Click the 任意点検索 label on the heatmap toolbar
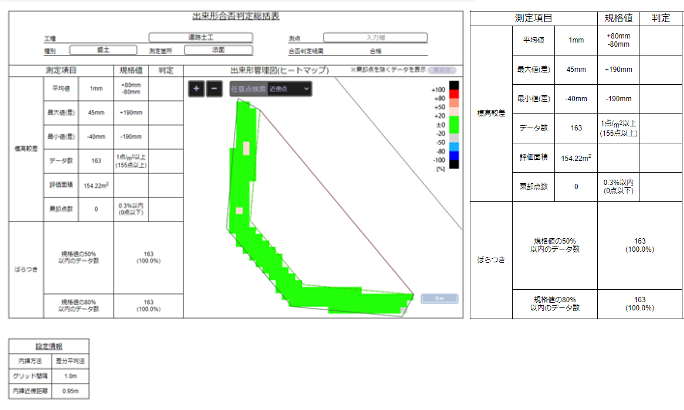684x410 pixels. pyautogui.click(x=248, y=89)
